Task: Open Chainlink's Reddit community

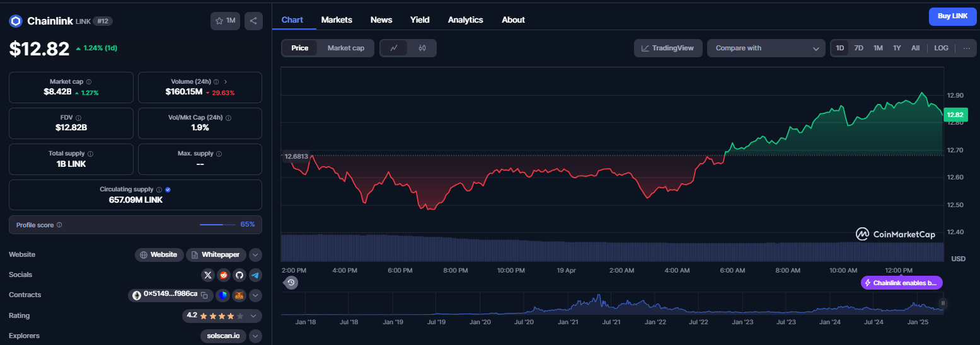Action: coord(224,275)
